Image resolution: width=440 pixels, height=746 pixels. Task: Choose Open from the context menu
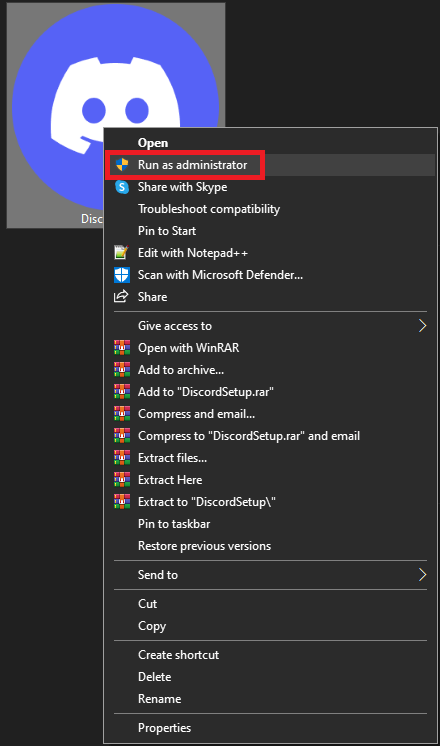tap(270, 143)
